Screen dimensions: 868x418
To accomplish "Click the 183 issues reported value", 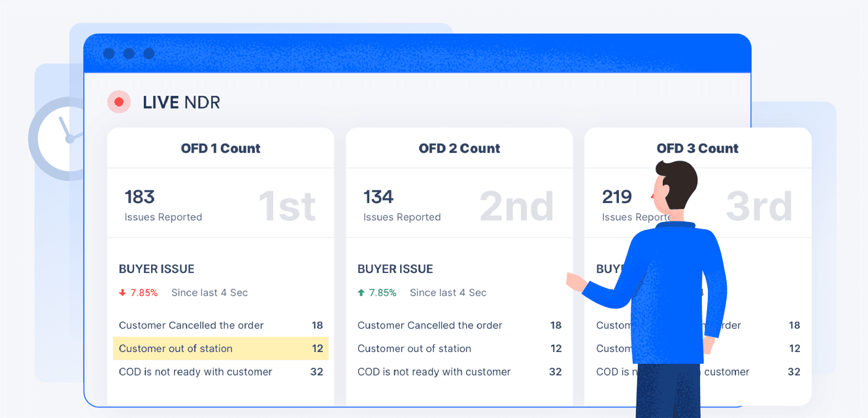I will 139,197.
